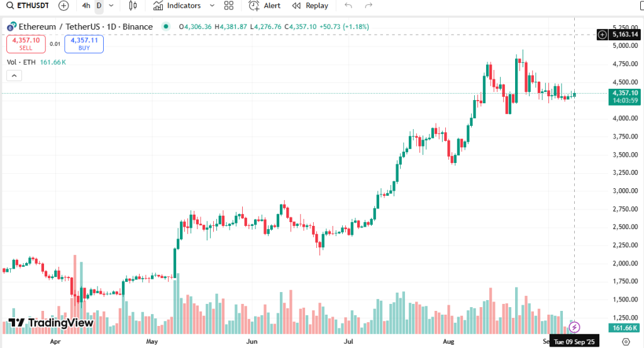Click the redo arrow icon

pyautogui.click(x=369, y=6)
